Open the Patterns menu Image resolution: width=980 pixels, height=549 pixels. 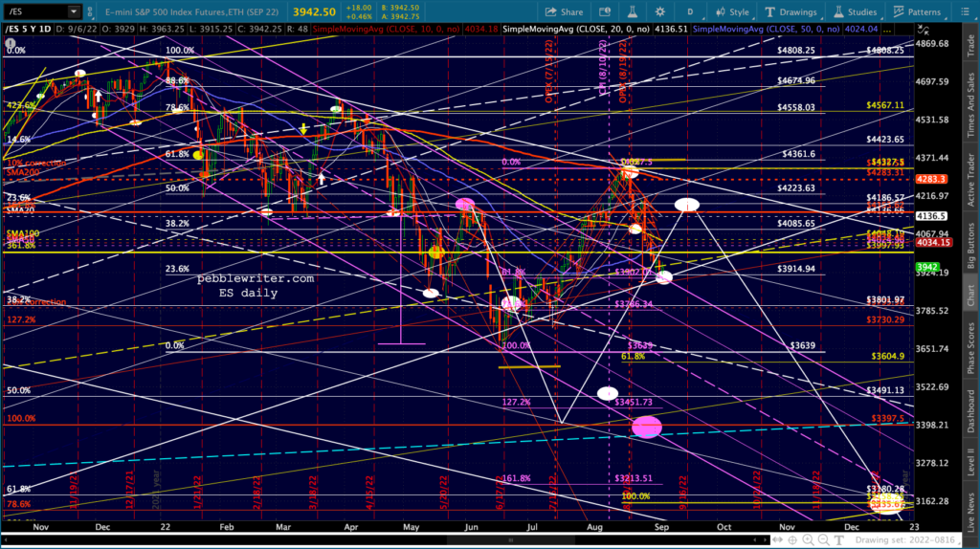[x=917, y=11]
